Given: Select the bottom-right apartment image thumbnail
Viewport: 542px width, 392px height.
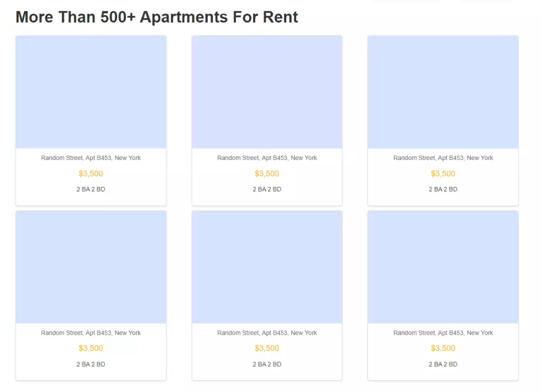Looking at the screenshot, I should point(443,267).
